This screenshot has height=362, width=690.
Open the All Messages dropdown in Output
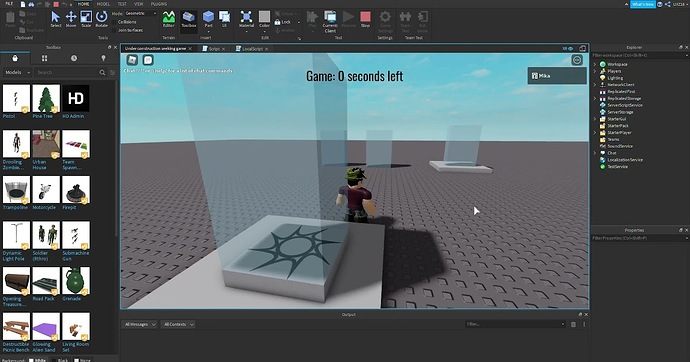[x=139, y=324]
